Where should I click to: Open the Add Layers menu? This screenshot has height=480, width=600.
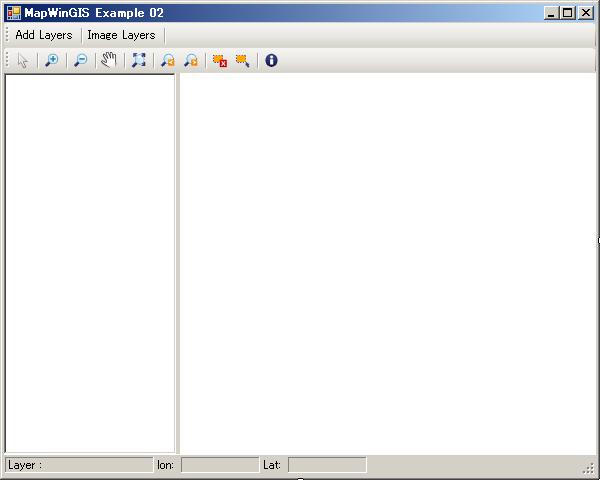pos(44,35)
